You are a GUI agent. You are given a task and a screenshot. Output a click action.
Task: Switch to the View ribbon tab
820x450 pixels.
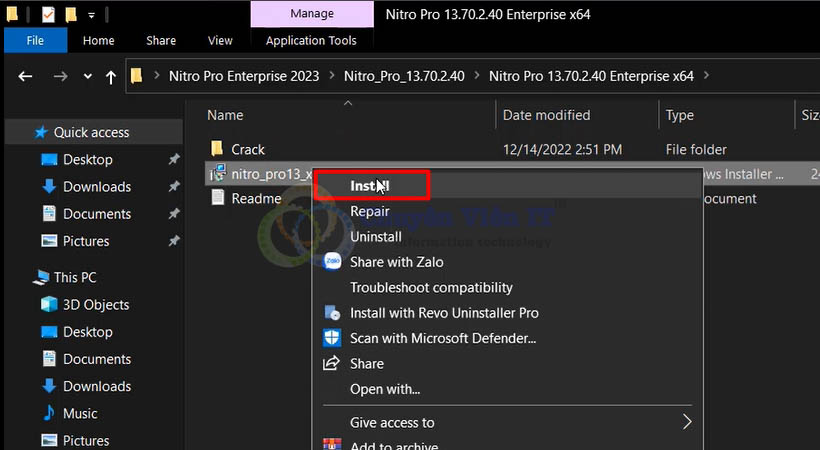click(x=220, y=40)
